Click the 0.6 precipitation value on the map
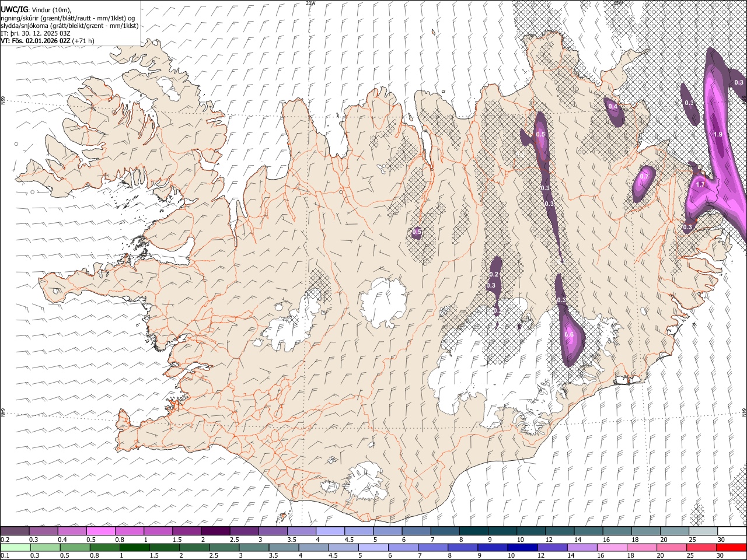The width and height of the screenshot is (747, 560). [x=570, y=335]
